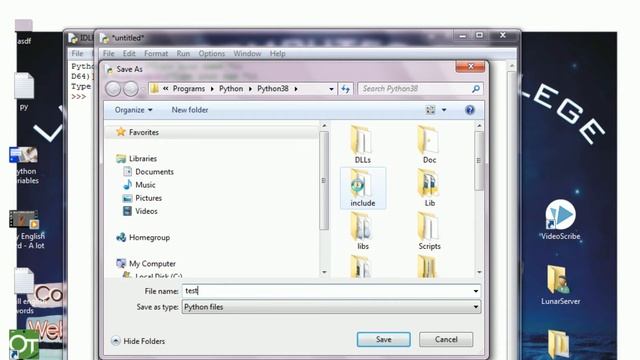Image resolution: width=640 pixels, height=360 pixels.
Task: Open the view options dropdown arrow
Action: (x=444, y=110)
